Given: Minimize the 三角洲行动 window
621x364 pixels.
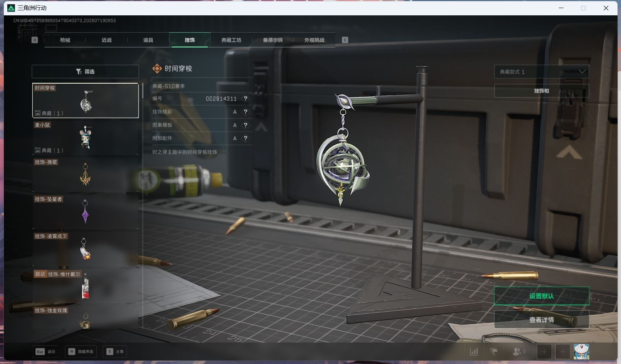Looking at the screenshot, I should coord(561,8).
